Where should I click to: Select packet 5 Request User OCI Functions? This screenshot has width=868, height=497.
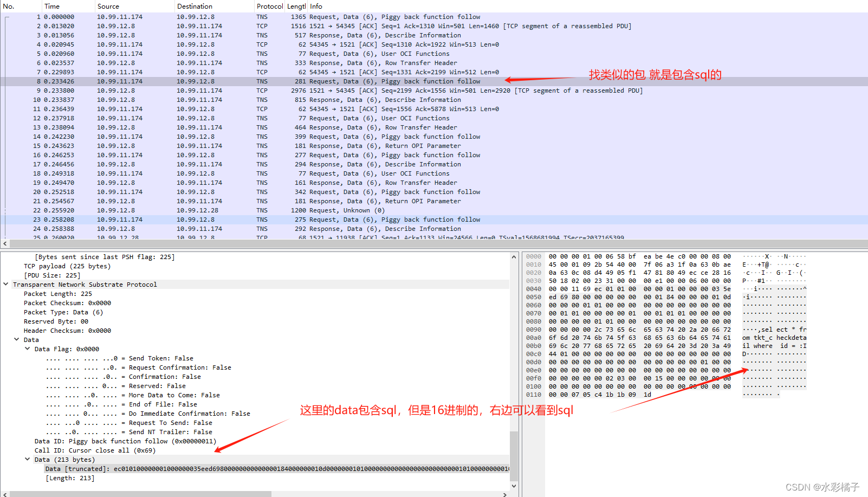click(434, 54)
